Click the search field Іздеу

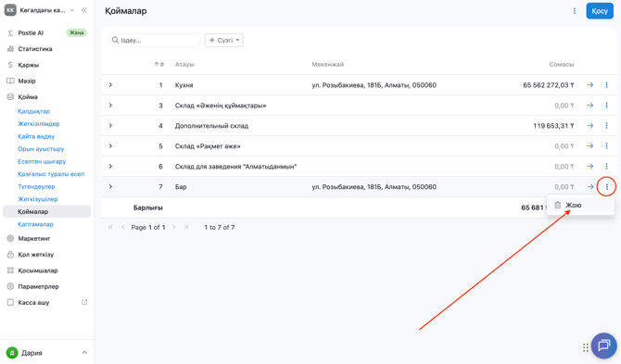coord(155,41)
